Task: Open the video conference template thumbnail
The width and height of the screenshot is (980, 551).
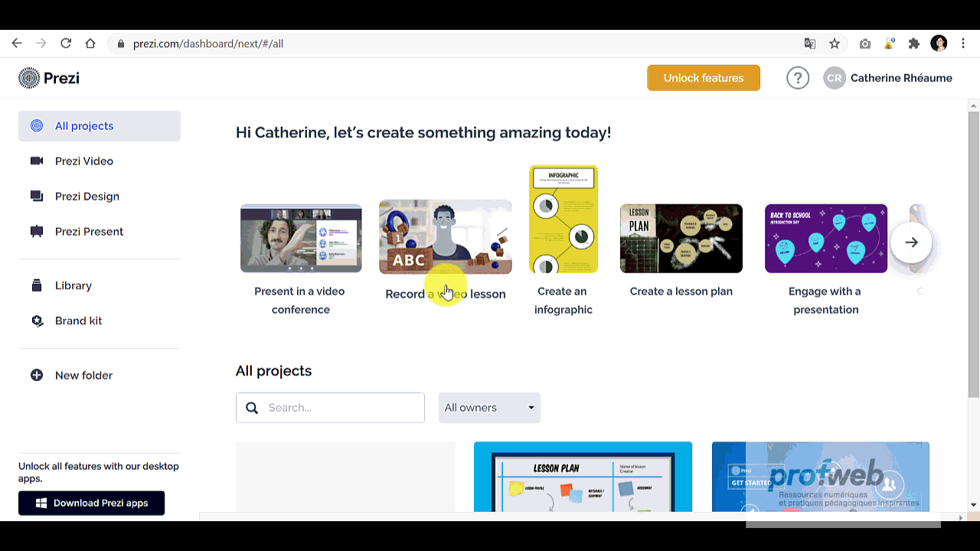Action: [301, 238]
